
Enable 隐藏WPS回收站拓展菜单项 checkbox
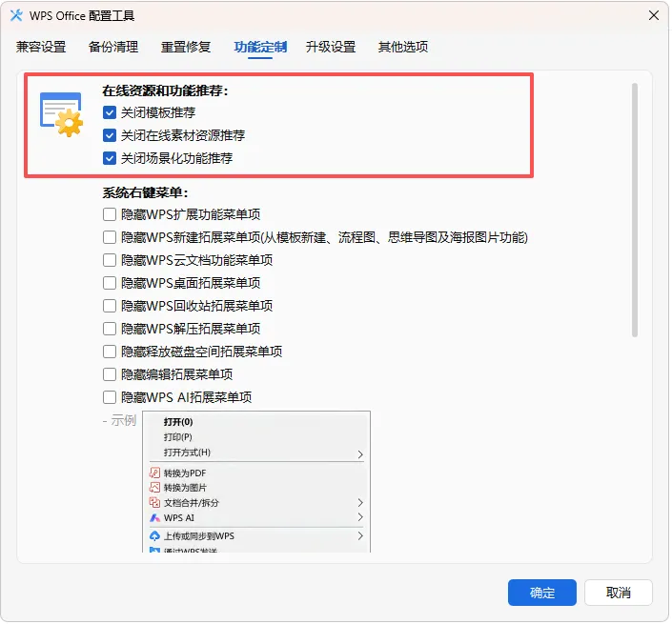tap(110, 306)
